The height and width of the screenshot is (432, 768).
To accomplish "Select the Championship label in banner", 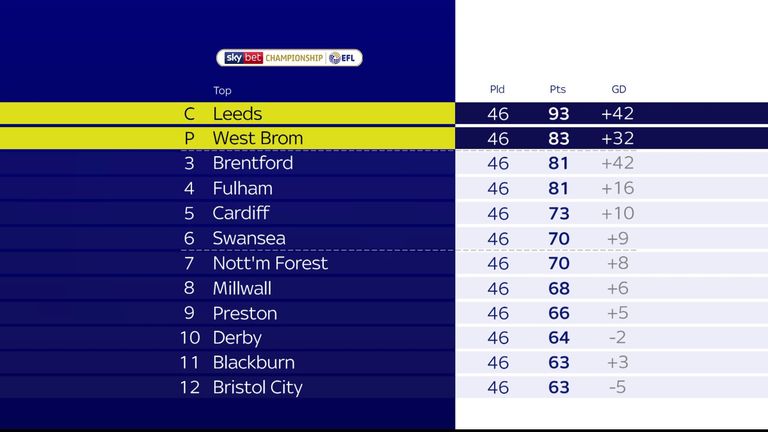I will 294,58.
